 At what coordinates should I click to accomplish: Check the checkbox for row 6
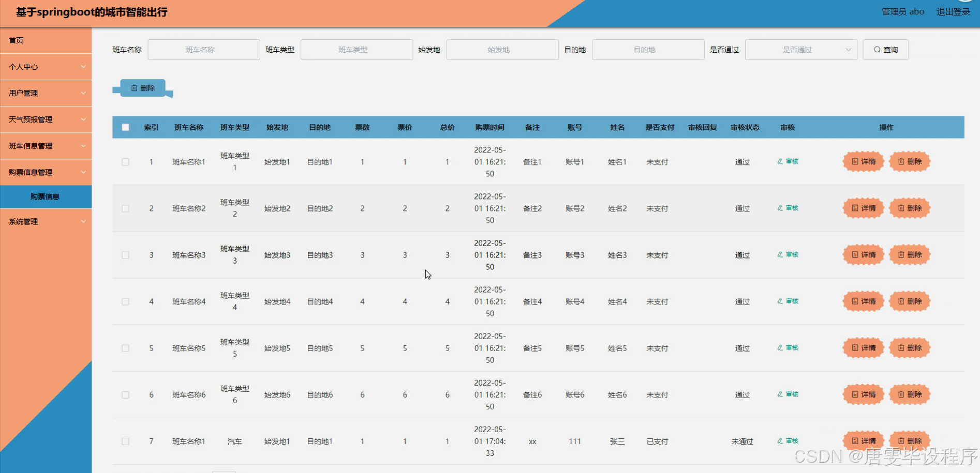pyautogui.click(x=125, y=394)
